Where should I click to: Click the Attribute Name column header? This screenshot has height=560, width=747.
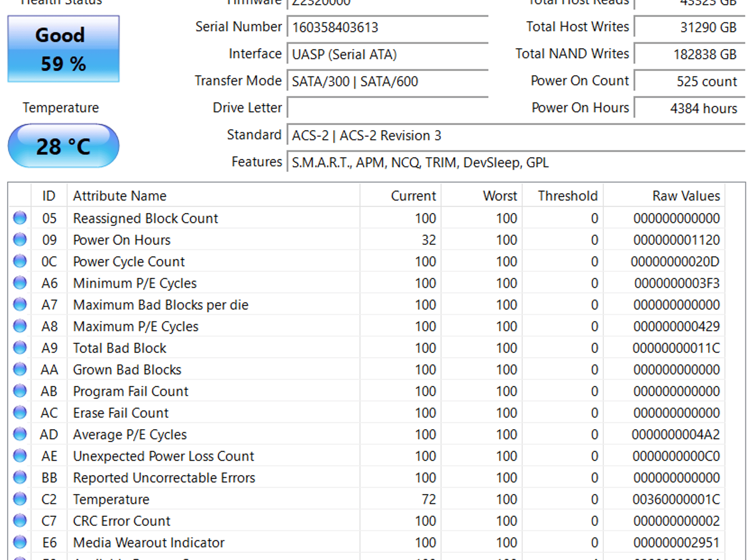pyautogui.click(x=213, y=196)
